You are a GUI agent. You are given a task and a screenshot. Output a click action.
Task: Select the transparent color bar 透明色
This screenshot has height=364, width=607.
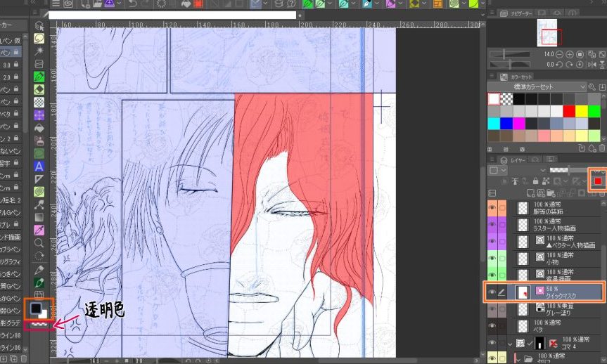(x=34, y=324)
